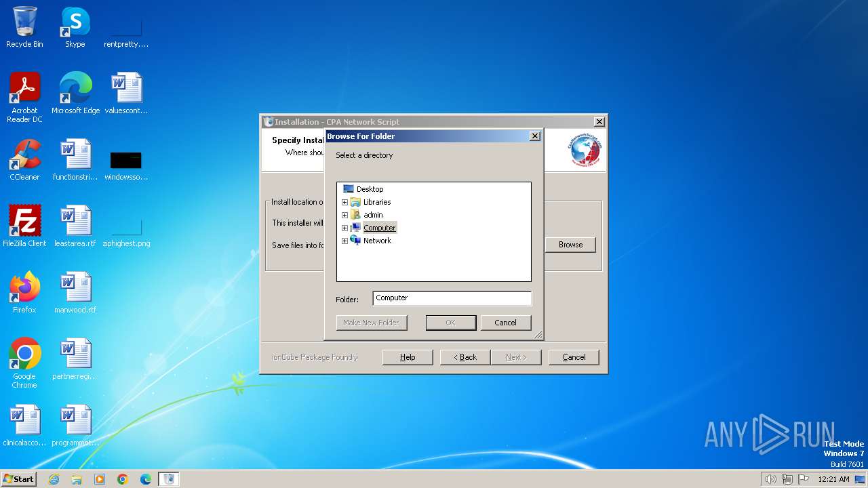The width and height of the screenshot is (868, 488).
Task: Open Recycle Bin desktop icon
Action: tap(24, 28)
